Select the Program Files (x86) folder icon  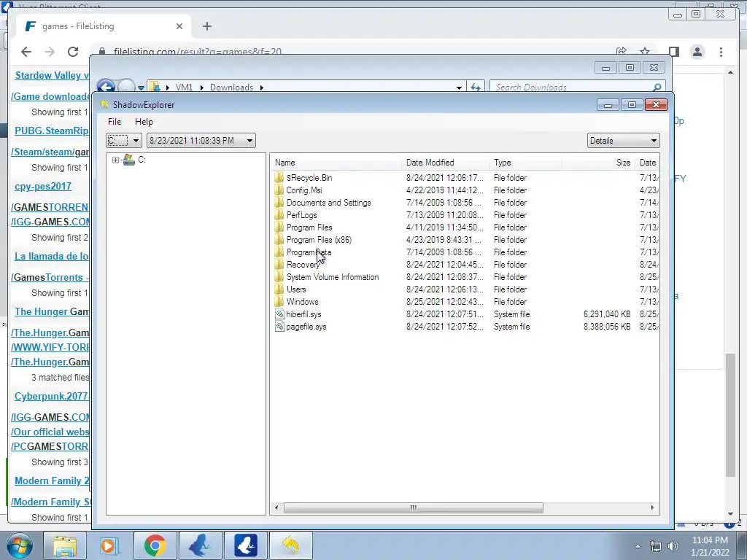click(x=279, y=239)
